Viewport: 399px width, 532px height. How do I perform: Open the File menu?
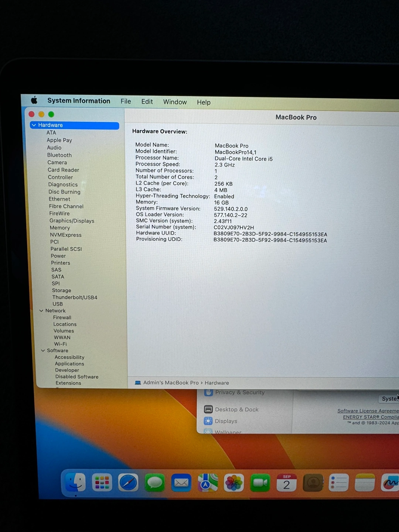(126, 101)
